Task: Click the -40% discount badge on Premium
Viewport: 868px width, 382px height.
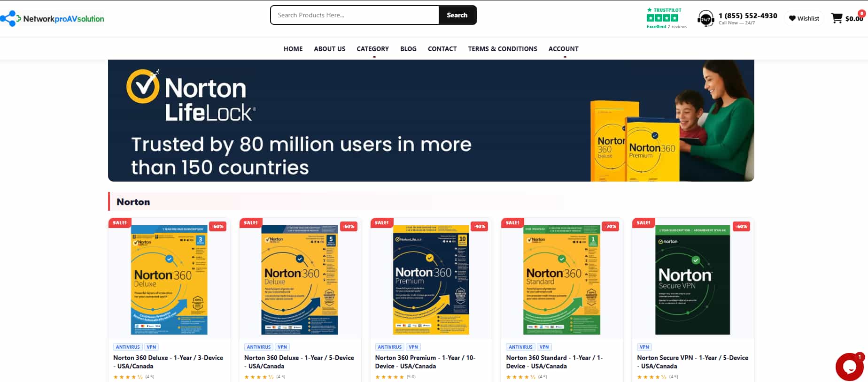Action: [480, 226]
